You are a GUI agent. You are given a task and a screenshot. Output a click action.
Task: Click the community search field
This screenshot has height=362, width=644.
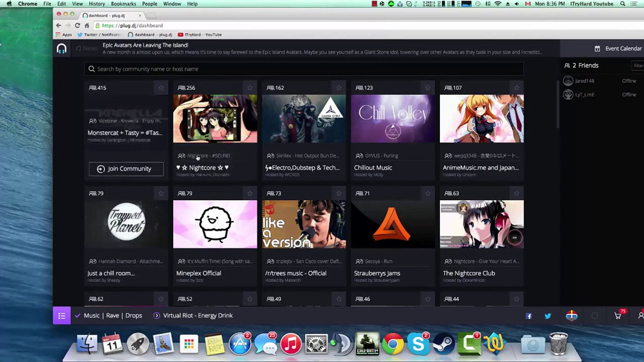[304, 69]
